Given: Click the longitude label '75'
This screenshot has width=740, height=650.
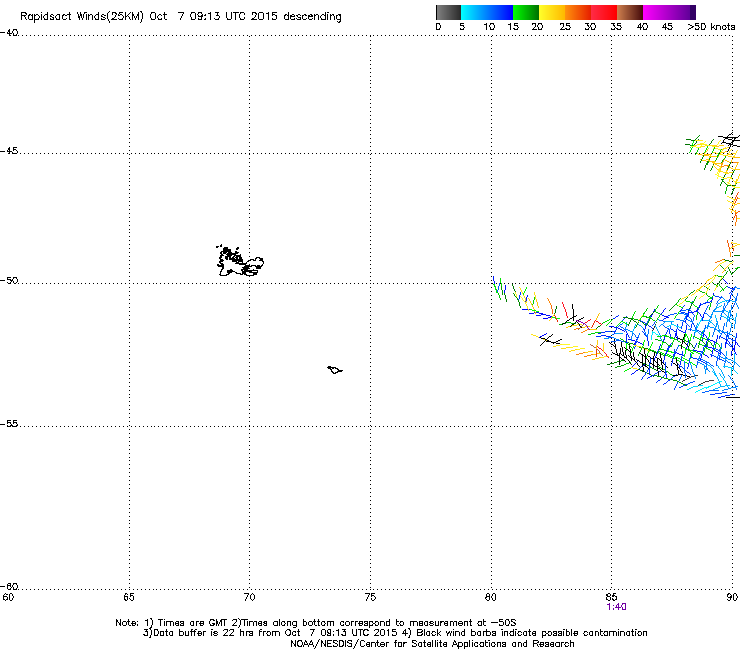Looking at the screenshot, I should click(370, 597).
